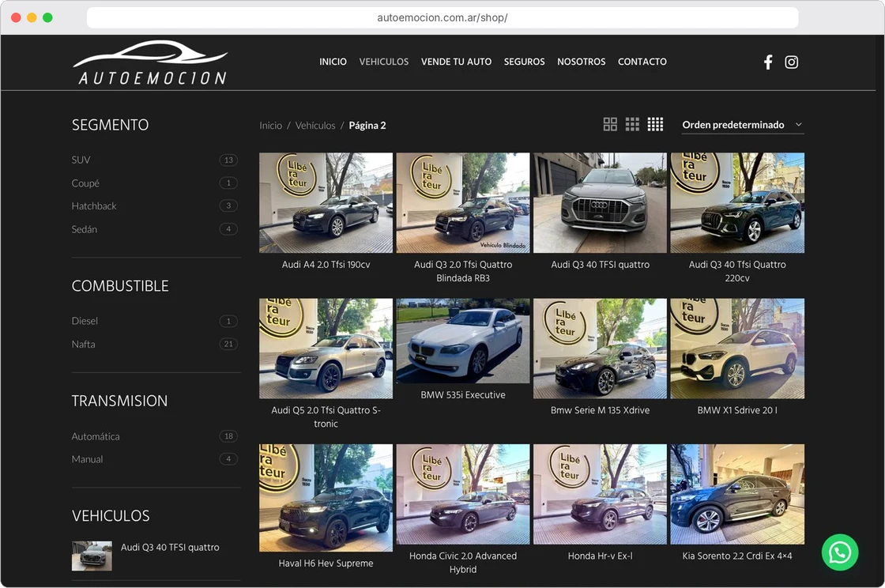Open VENDE TU AUTO menu item

(x=456, y=62)
